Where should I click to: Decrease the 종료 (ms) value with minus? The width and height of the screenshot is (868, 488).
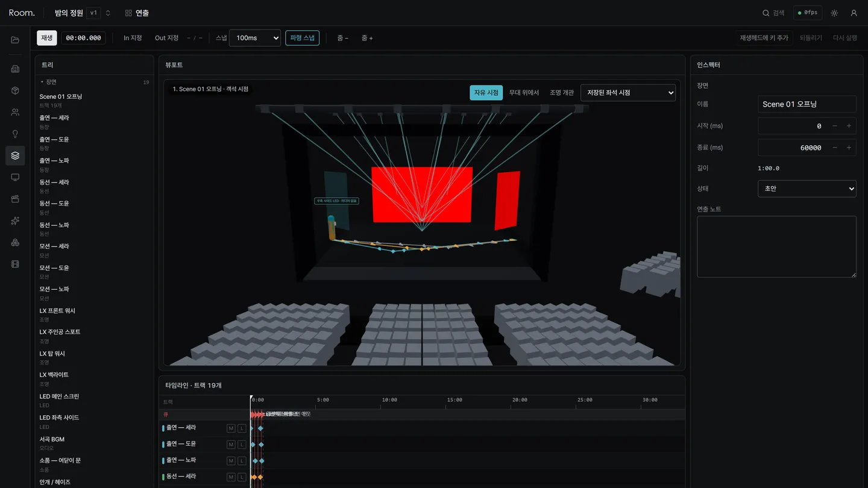(834, 148)
